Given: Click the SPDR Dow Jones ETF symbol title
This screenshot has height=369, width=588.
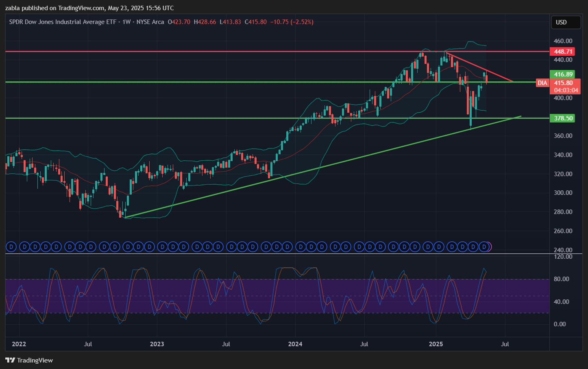Looking at the screenshot, I should pyautogui.click(x=63, y=22).
